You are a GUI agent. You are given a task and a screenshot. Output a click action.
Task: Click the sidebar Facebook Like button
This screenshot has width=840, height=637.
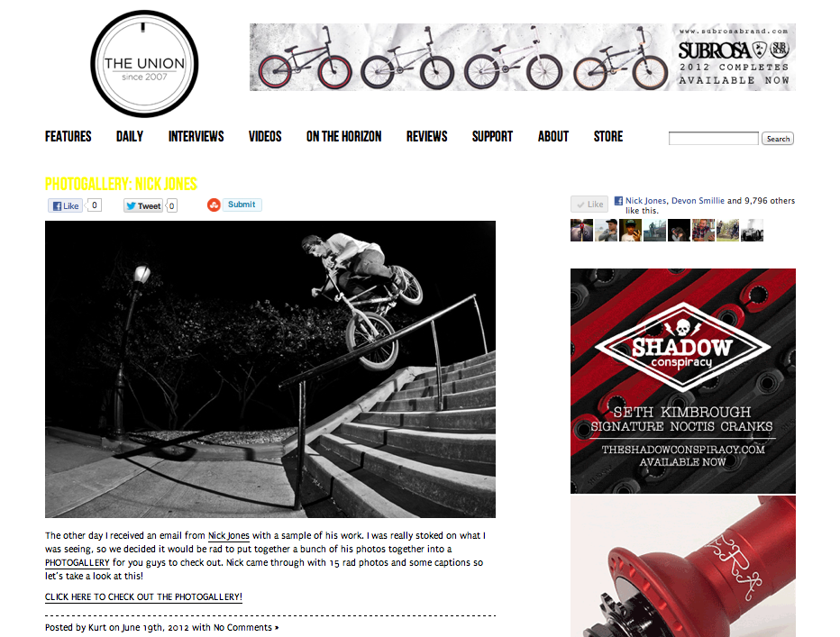coord(589,205)
